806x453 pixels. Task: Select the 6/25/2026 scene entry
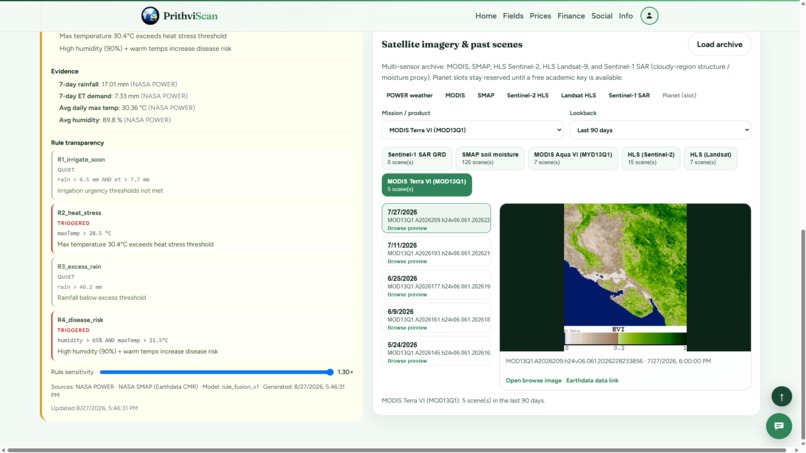tap(436, 285)
